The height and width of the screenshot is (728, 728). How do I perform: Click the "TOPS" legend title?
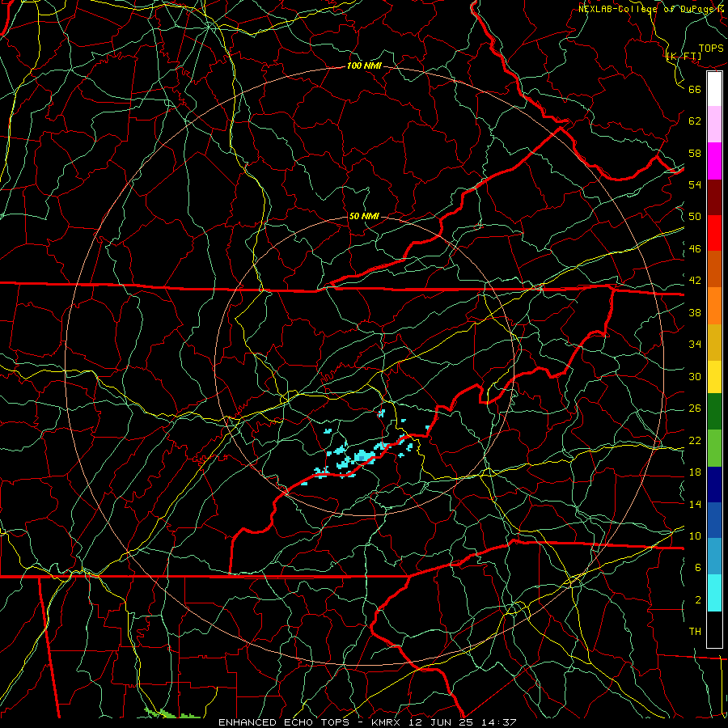pyautogui.click(x=711, y=49)
